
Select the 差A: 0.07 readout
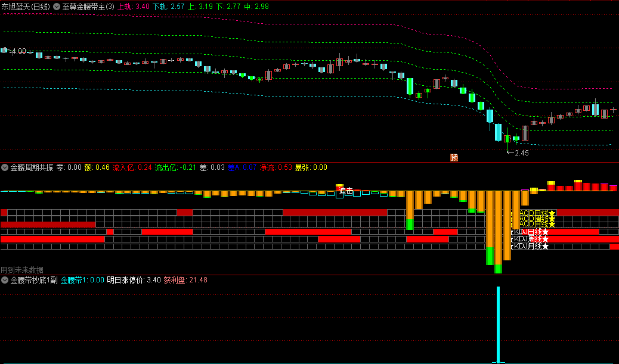tap(242, 167)
